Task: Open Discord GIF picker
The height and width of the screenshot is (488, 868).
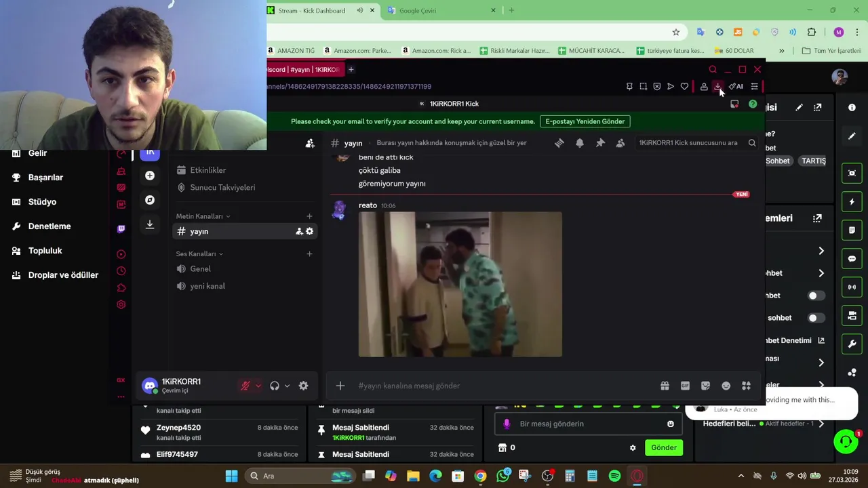Action: 685,386
